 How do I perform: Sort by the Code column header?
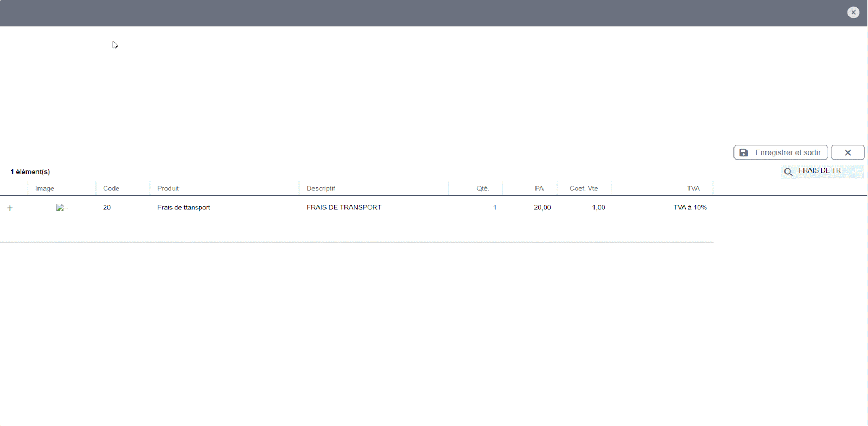111,188
